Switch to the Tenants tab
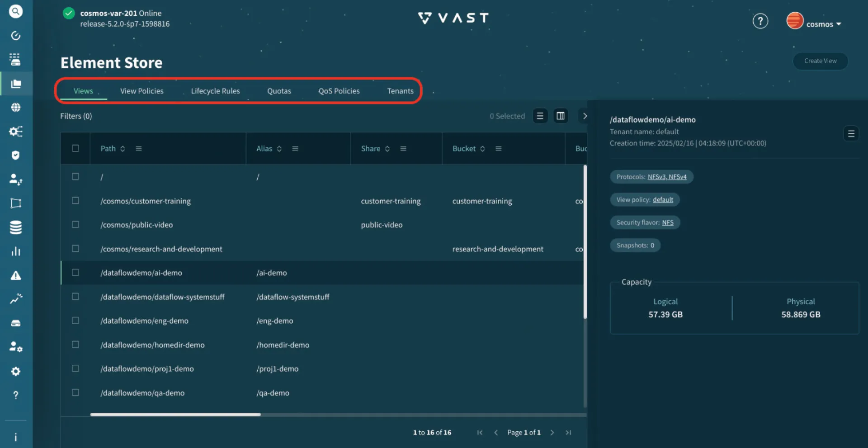Image resolution: width=868 pixels, height=448 pixels. (x=401, y=91)
